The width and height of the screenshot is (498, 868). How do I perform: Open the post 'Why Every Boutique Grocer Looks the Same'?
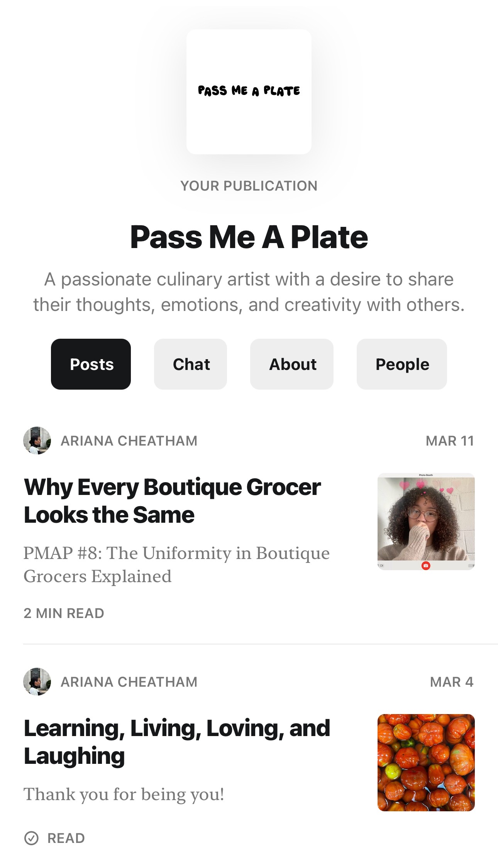click(172, 501)
